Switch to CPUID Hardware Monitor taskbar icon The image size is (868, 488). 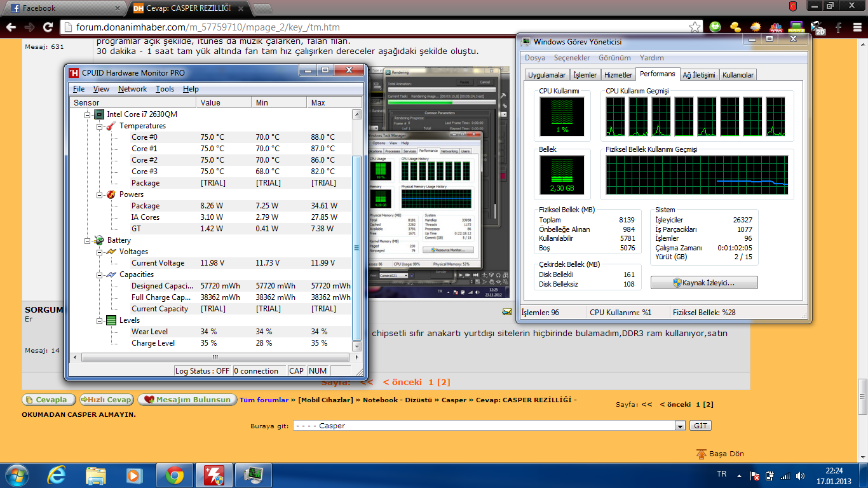(x=214, y=475)
